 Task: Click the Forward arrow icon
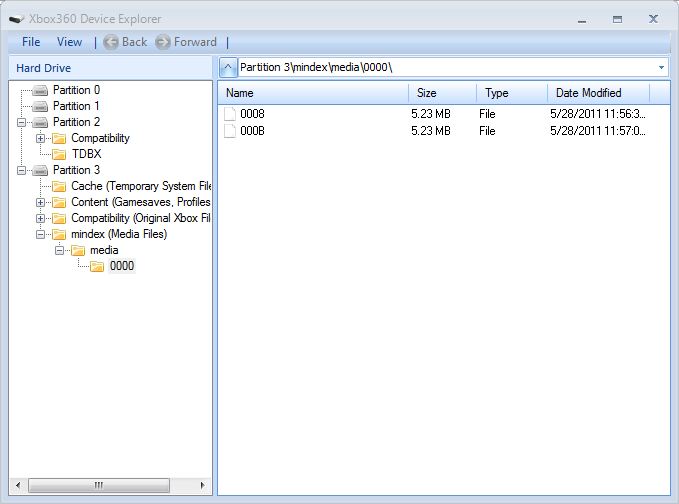(163, 42)
